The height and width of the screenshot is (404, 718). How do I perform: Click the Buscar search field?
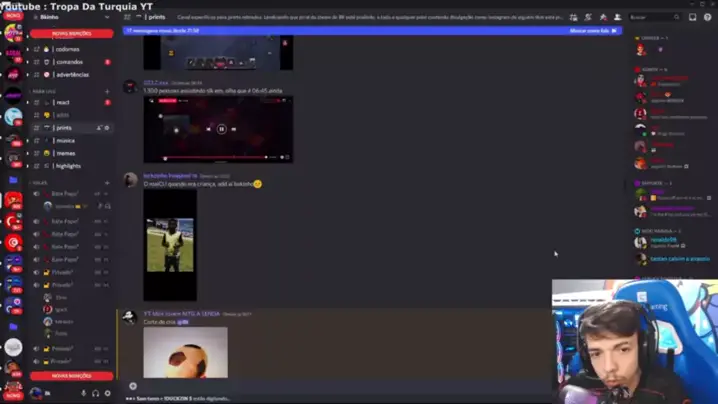(650, 17)
